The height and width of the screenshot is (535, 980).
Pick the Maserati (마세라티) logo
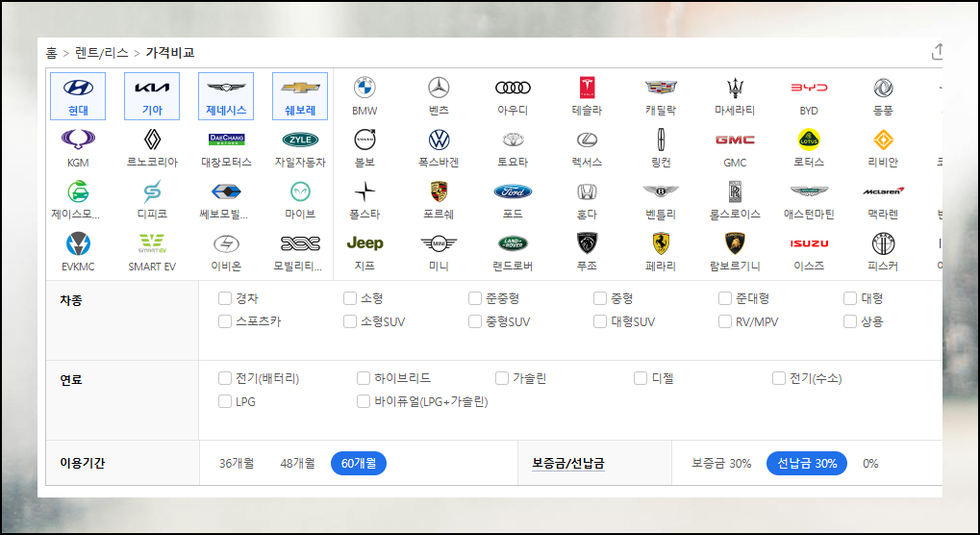point(735,89)
